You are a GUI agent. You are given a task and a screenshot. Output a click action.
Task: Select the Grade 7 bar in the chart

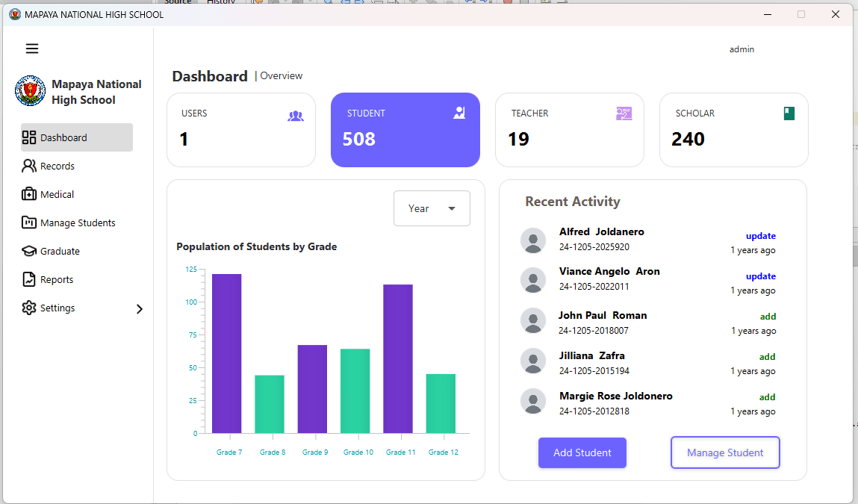pyautogui.click(x=226, y=351)
